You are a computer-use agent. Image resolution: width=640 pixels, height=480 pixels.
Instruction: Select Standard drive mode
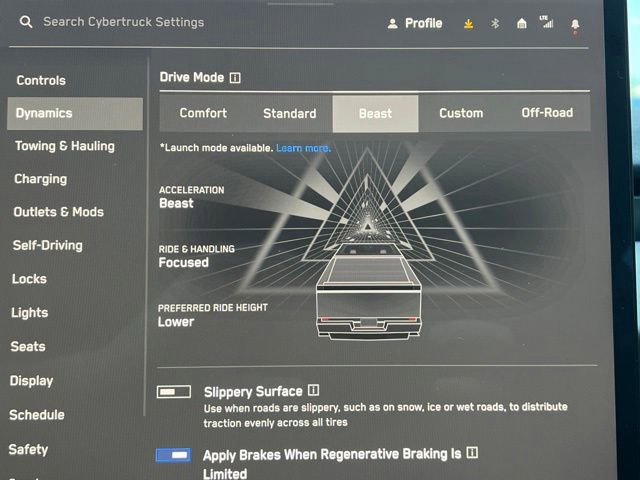(290, 113)
